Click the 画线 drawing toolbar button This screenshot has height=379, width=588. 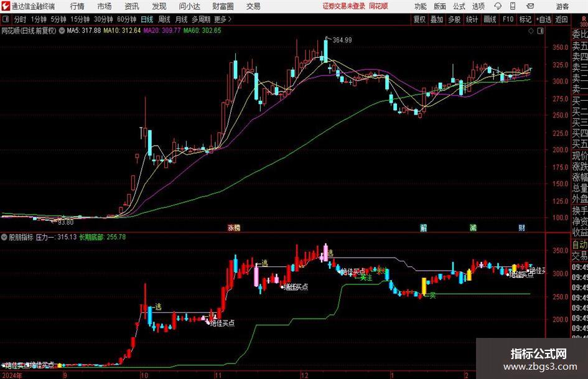[490, 19]
